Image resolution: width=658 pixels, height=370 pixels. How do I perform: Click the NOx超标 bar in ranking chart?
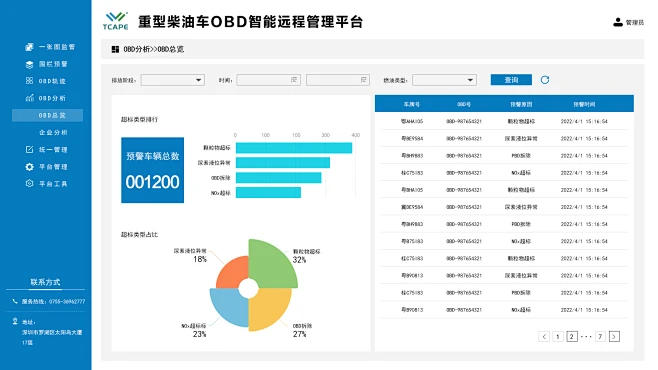click(x=269, y=193)
